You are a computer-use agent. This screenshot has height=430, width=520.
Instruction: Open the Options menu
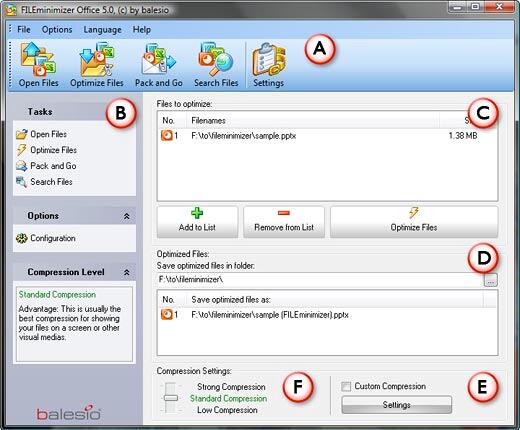click(x=57, y=30)
